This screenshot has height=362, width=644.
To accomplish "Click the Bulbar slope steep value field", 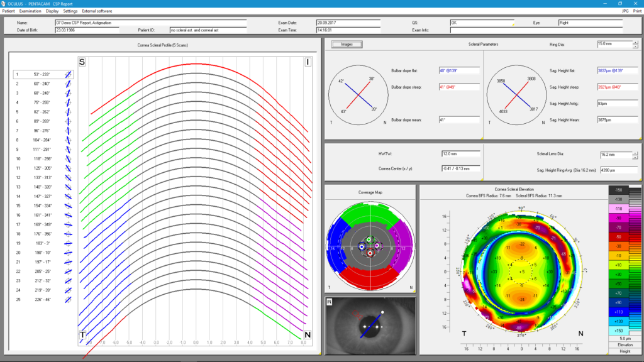I will click(x=459, y=87).
